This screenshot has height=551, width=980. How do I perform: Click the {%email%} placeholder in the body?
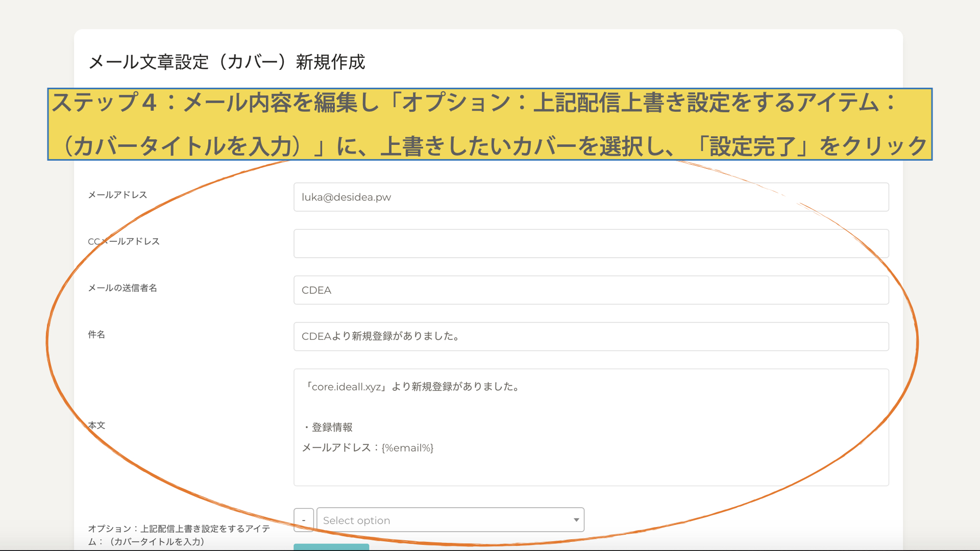coord(407,448)
